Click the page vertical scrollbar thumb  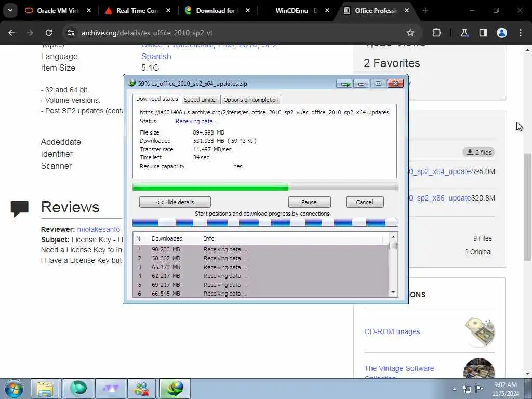528,207
